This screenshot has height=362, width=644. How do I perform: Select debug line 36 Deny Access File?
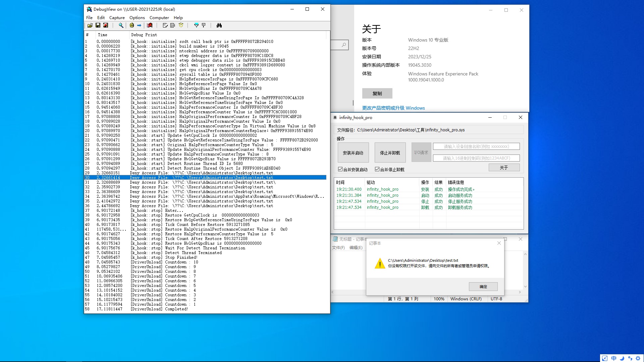[x=201, y=206]
